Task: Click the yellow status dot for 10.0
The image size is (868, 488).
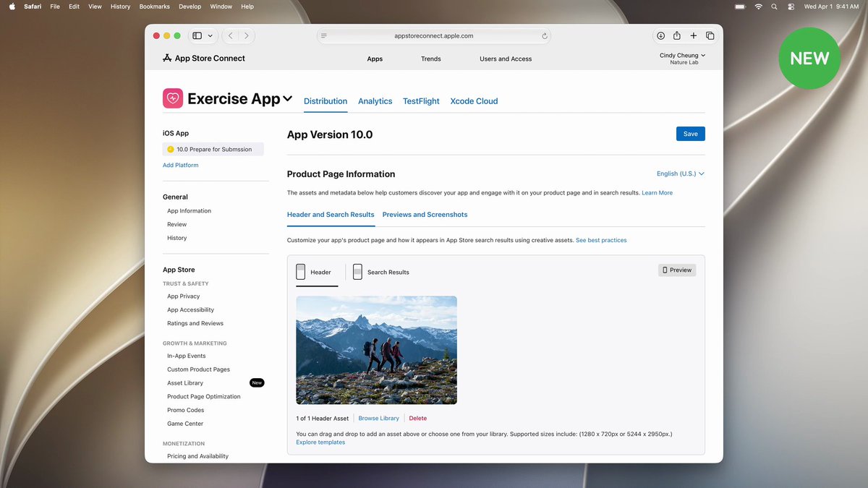Action: [x=171, y=149]
